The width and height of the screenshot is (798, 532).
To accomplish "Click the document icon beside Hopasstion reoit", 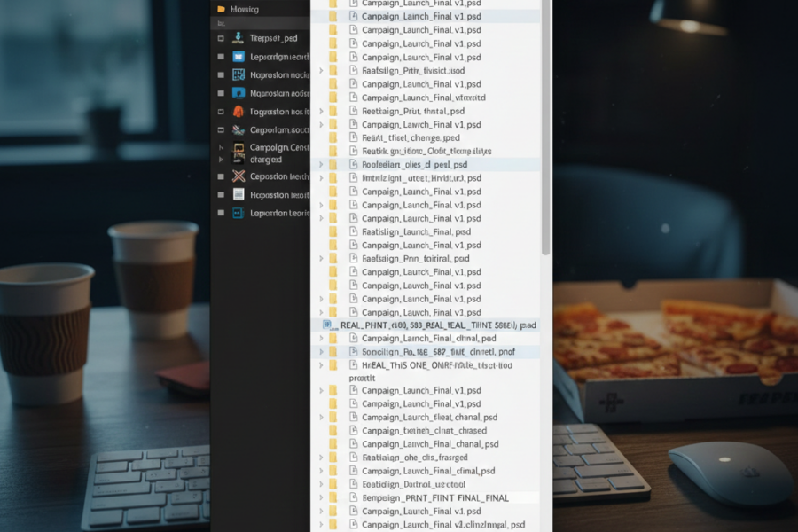I will coord(239,194).
